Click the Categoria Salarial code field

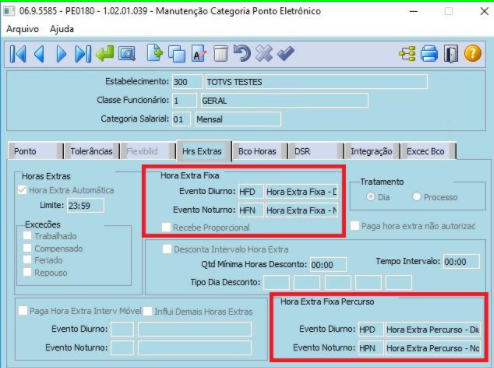point(181,119)
